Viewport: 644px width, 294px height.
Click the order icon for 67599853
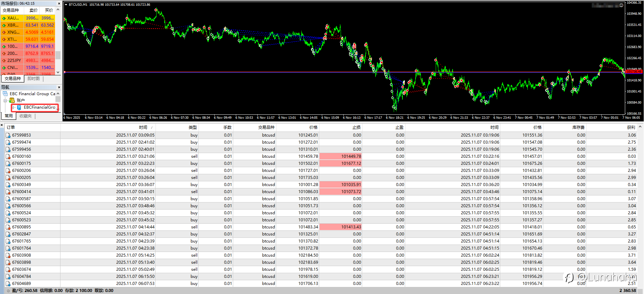(x=8, y=135)
